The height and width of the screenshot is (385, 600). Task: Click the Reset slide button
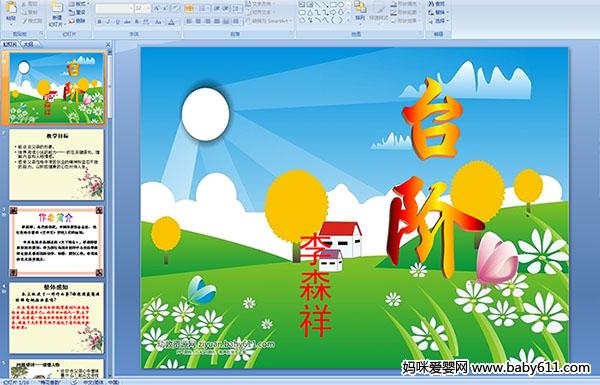pyautogui.click(x=78, y=13)
